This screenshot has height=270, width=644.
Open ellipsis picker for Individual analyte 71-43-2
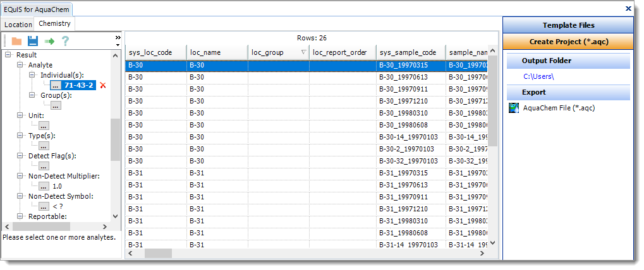56,85
